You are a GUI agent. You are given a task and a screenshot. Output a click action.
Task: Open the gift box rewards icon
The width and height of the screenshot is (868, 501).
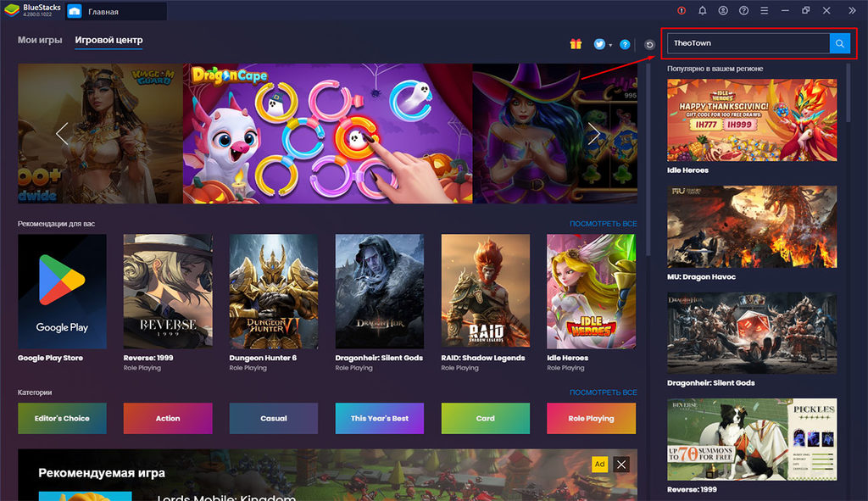[x=576, y=44]
